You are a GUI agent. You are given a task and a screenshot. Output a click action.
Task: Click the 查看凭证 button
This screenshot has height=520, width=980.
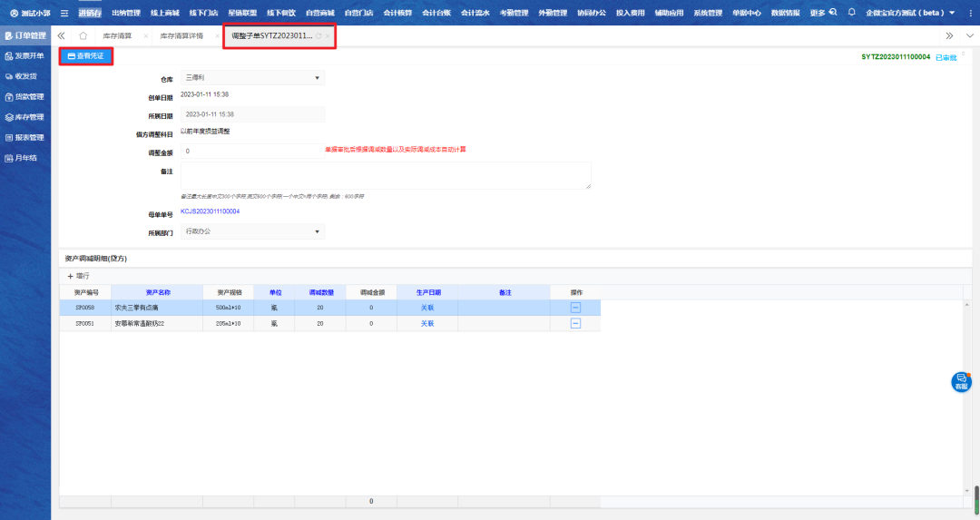86,56
